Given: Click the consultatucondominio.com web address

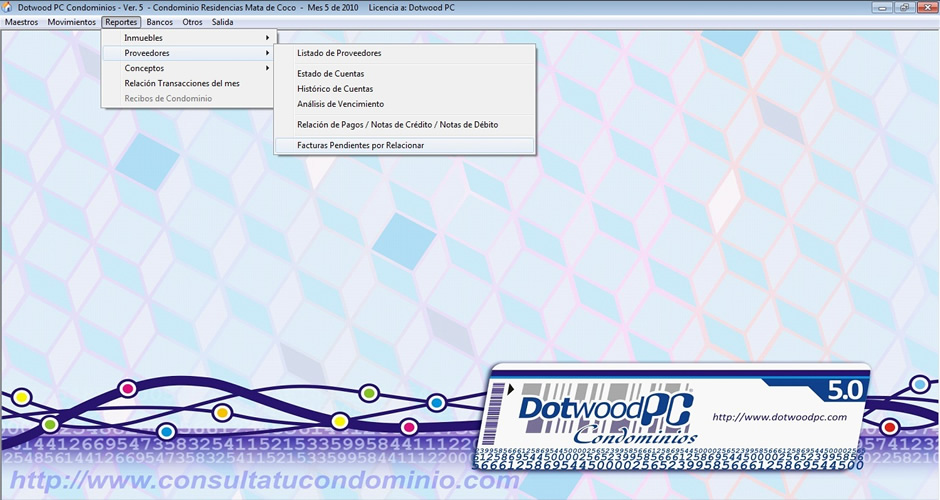Looking at the screenshot, I should pyautogui.click(x=264, y=481).
